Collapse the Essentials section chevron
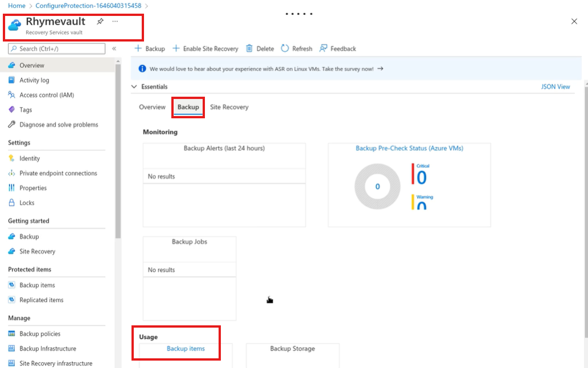Viewport: 588px width, 368px height. click(x=134, y=86)
